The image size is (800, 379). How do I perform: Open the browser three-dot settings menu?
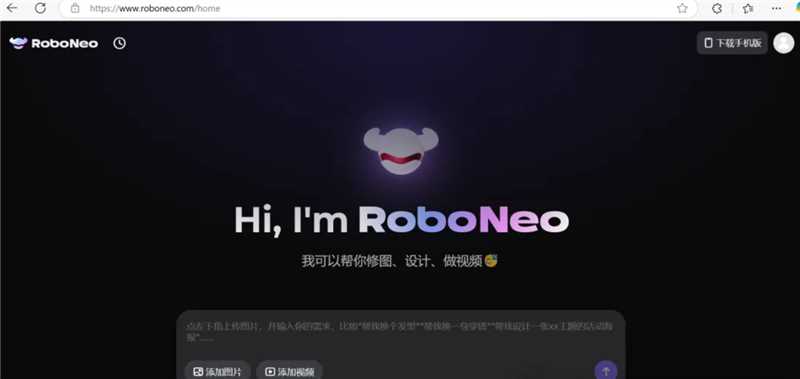pos(776,8)
